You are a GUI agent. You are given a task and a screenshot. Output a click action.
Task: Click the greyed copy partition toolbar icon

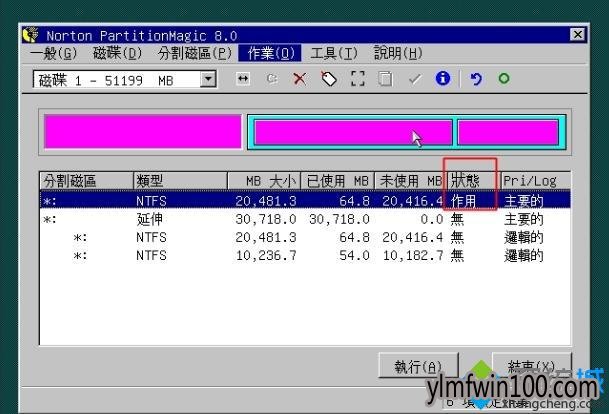click(x=272, y=79)
